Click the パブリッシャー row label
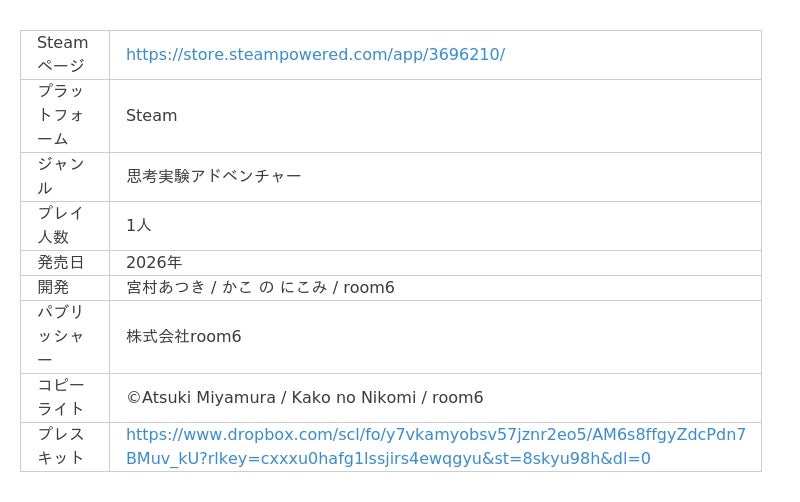 [x=61, y=336]
